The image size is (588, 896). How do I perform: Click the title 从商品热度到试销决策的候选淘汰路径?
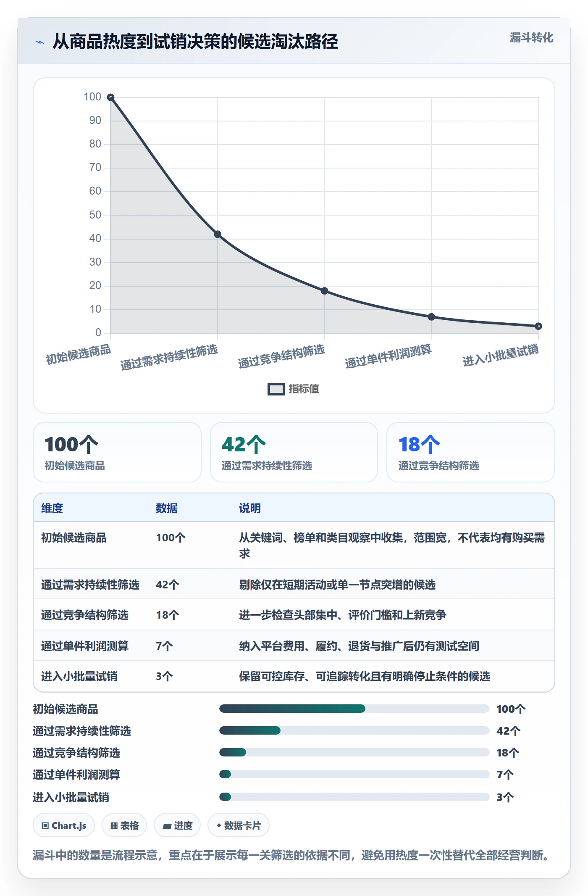click(x=195, y=42)
